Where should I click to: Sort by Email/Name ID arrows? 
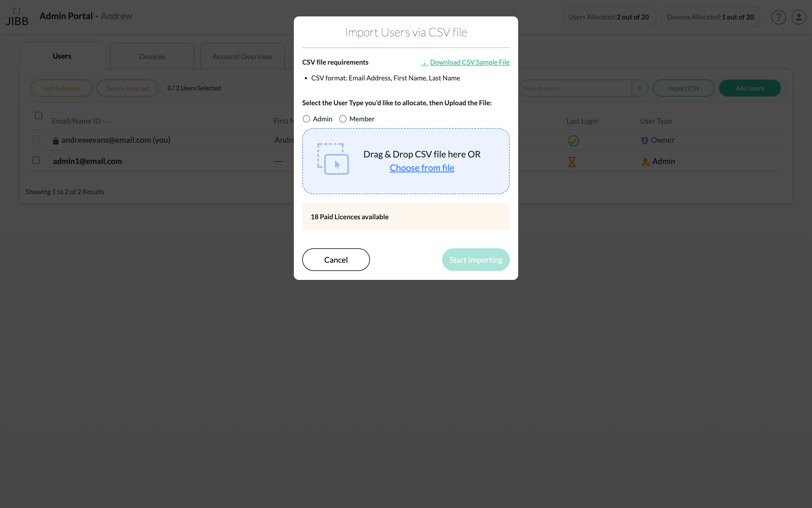[107, 121]
